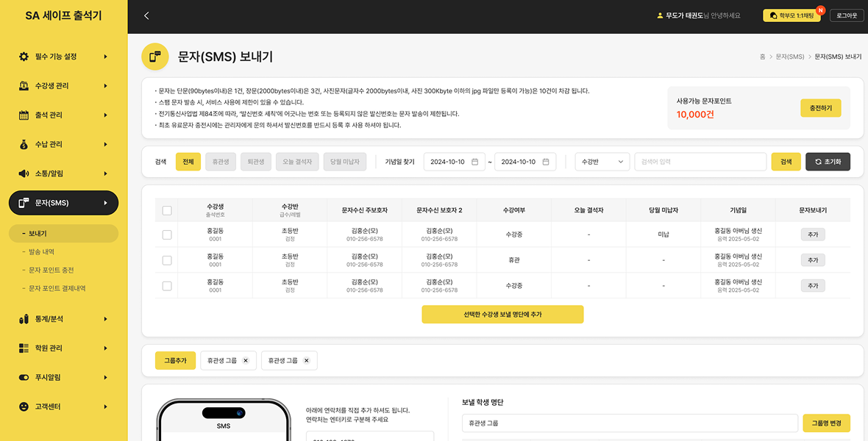Click the megaphone icon for 소통/알림
The height and width of the screenshot is (441, 868).
[24, 173]
